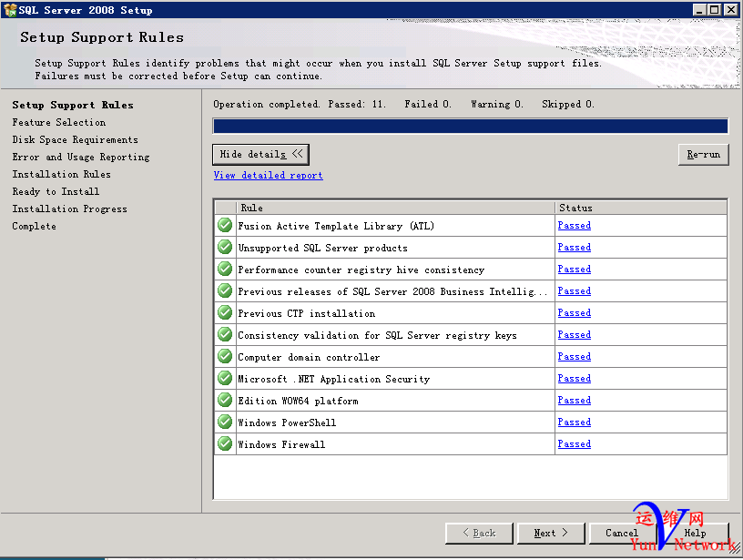The image size is (743, 560).
Task: Click the completed blue progress bar
Action: pyautogui.click(x=470, y=126)
